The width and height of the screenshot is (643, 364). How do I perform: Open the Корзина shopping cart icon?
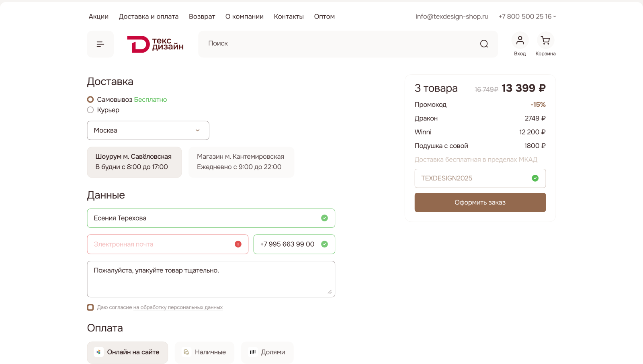(545, 41)
